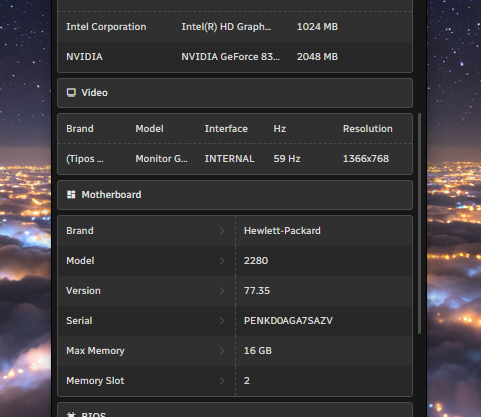Click the Motherboard Brand label
This screenshot has height=417, width=481.
coord(80,231)
